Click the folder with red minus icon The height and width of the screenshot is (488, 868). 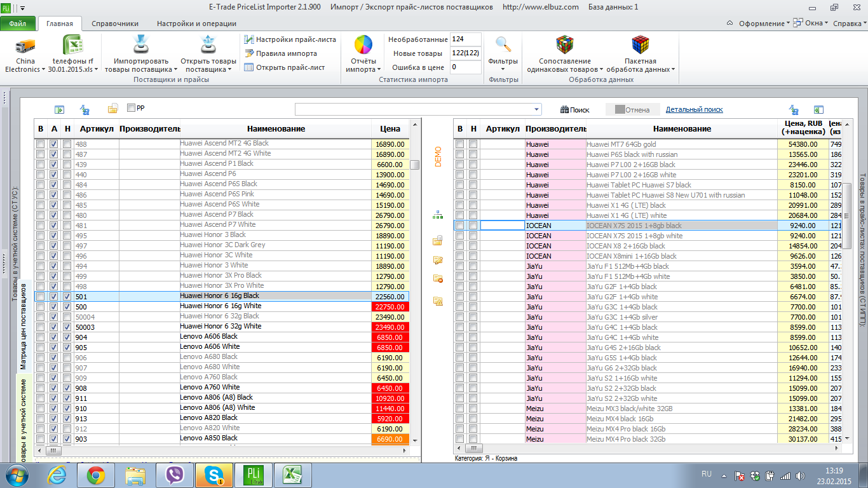438,278
